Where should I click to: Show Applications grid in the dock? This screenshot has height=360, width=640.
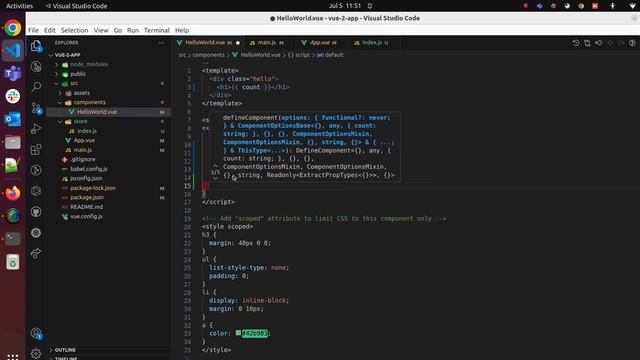13,356
